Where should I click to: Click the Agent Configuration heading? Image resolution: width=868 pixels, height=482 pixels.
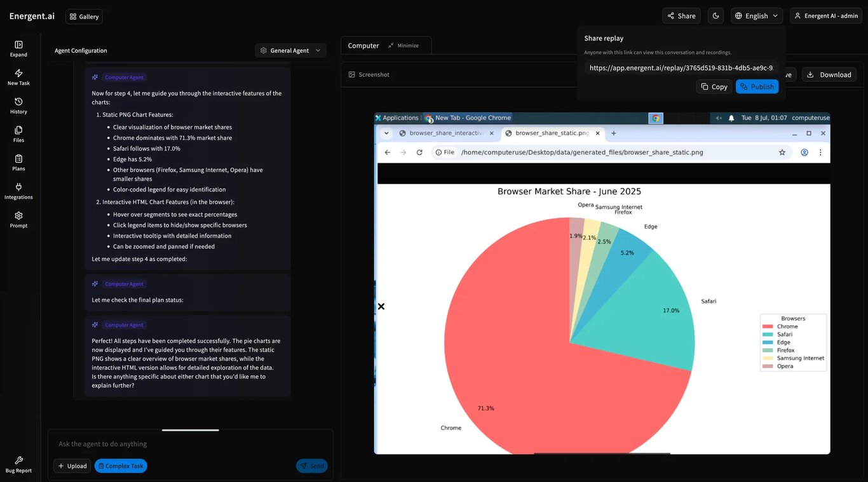tap(81, 51)
